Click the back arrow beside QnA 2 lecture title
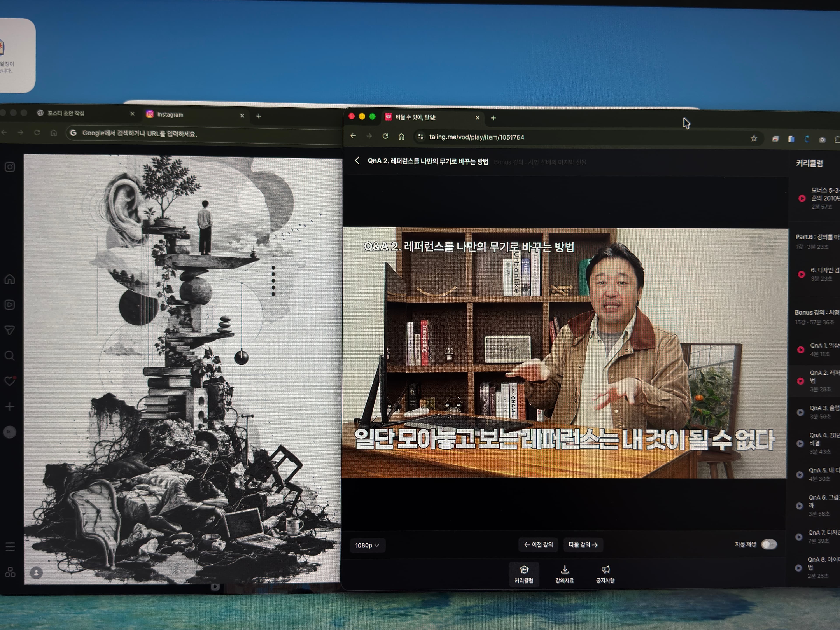840x630 pixels. click(x=357, y=161)
